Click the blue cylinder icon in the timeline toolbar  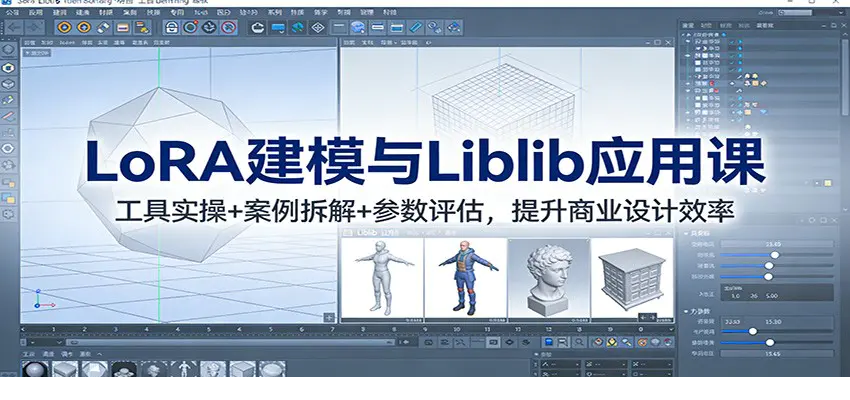pyautogui.click(x=549, y=342)
